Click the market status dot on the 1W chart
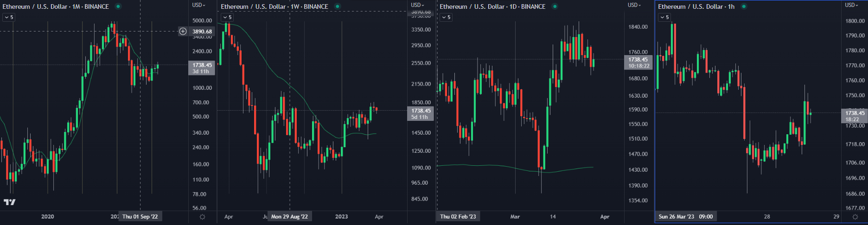The height and width of the screenshot is (225, 868). click(337, 6)
